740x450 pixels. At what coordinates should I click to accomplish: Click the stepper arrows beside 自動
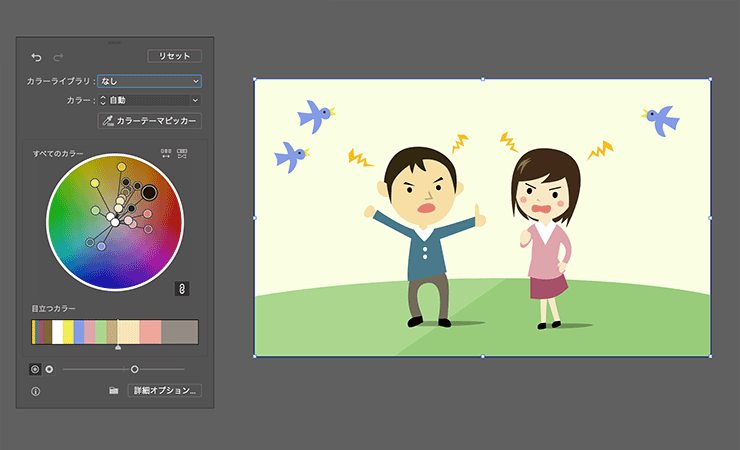pyautogui.click(x=102, y=100)
